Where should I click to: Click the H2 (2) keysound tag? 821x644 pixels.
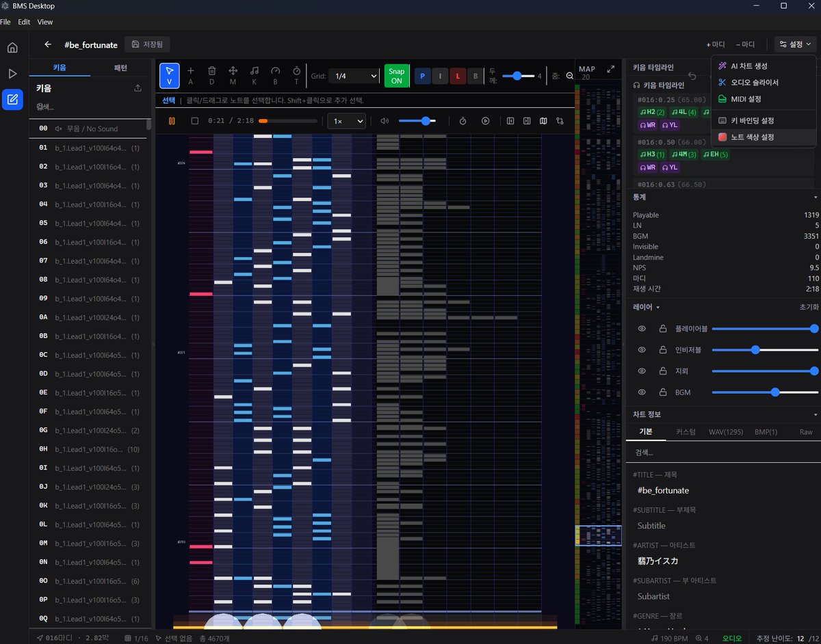[652, 112]
